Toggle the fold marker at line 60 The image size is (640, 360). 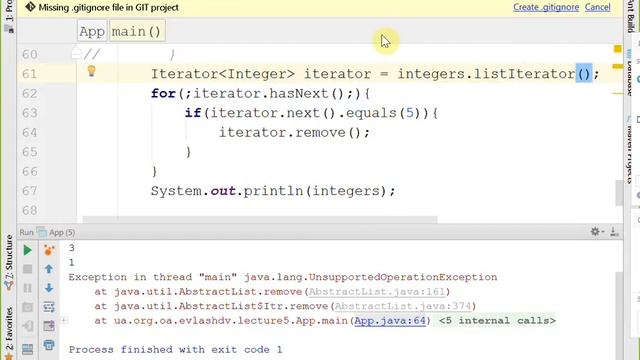click(76, 53)
